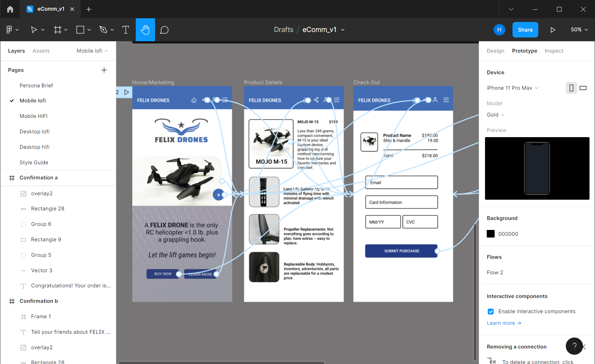
Task: Toggle Enable interactive components checkbox
Action: click(x=491, y=311)
